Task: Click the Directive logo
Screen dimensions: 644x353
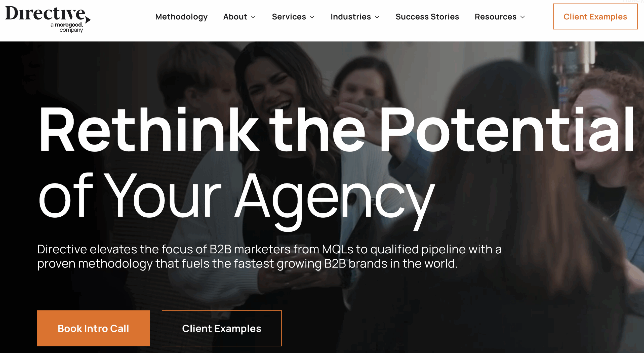Action: [x=48, y=19]
